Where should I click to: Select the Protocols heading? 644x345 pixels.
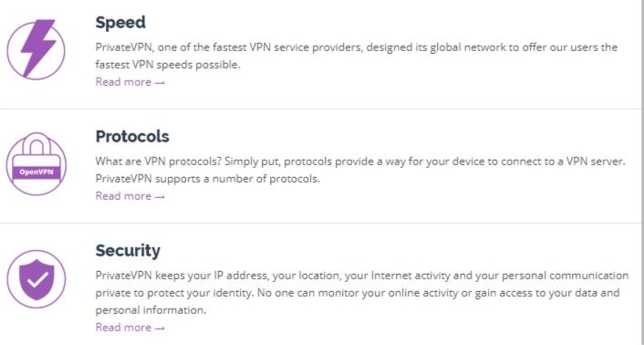pos(132,136)
